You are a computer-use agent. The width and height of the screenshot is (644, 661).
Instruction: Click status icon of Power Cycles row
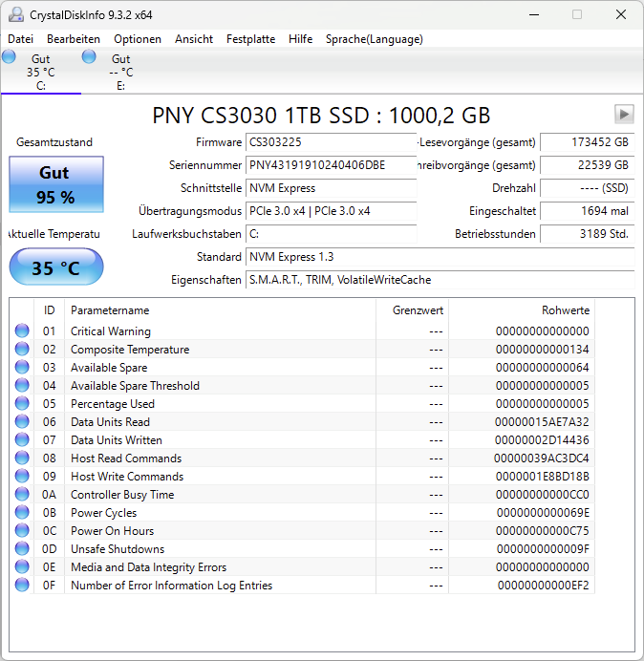pyautogui.click(x=22, y=512)
